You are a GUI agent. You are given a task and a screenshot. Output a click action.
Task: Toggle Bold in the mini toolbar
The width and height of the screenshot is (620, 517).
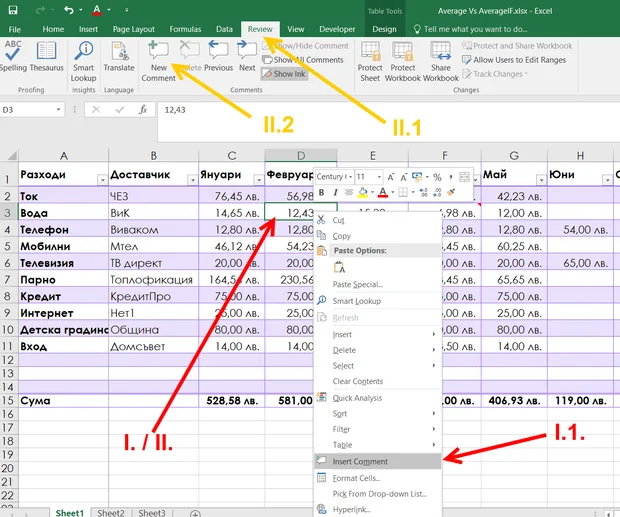(321, 192)
